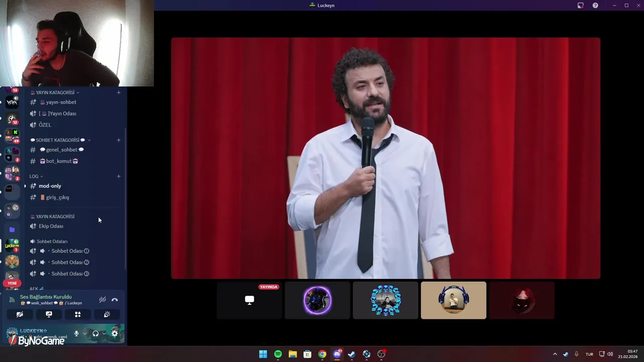
Task: Select participant tile with blue skull frame
Action: tap(385, 300)
